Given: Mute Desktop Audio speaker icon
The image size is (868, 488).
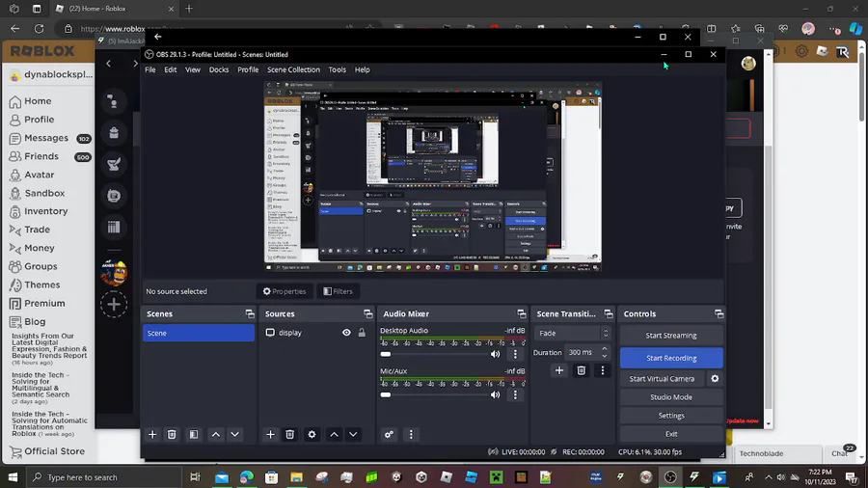Looking at the screenshot, I should click(496, 354).
